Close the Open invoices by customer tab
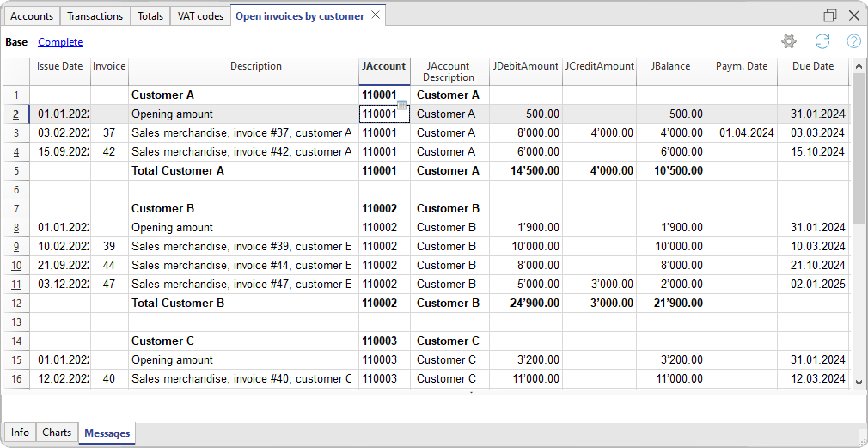868x448 pixels. point(375,16)
